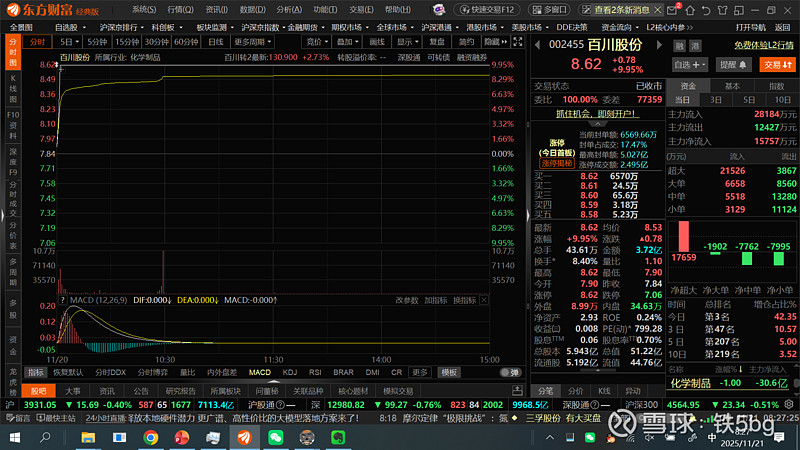Open Windows taskbar search
Screen dimensions: 800x450
45,437
